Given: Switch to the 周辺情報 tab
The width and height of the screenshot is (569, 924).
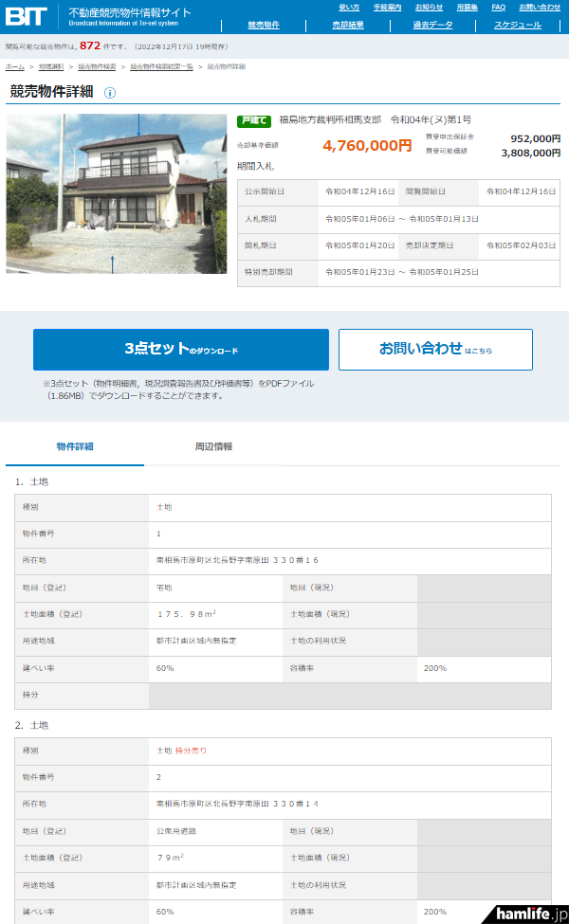Looking at the screenshot, I should click(x=213, y=446).
